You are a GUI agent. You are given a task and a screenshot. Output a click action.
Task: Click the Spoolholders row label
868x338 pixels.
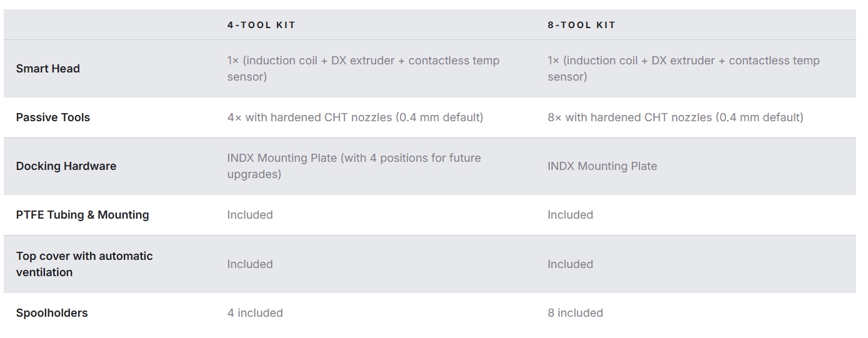pyautogui.click(x=52, y=313)
